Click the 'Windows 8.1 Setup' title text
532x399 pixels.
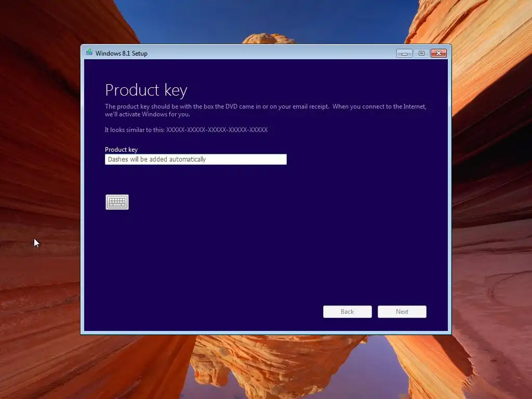pos(122,54)
